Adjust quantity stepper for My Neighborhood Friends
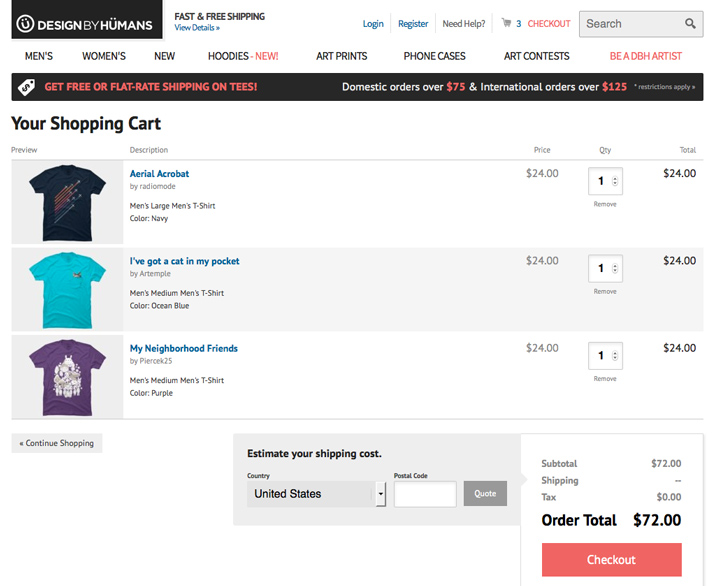Image resolution: width=715 pixels, height=586 pixels. (614, 355)
